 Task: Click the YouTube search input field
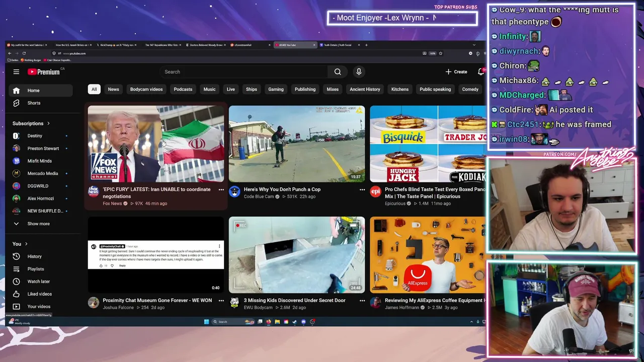244,72
